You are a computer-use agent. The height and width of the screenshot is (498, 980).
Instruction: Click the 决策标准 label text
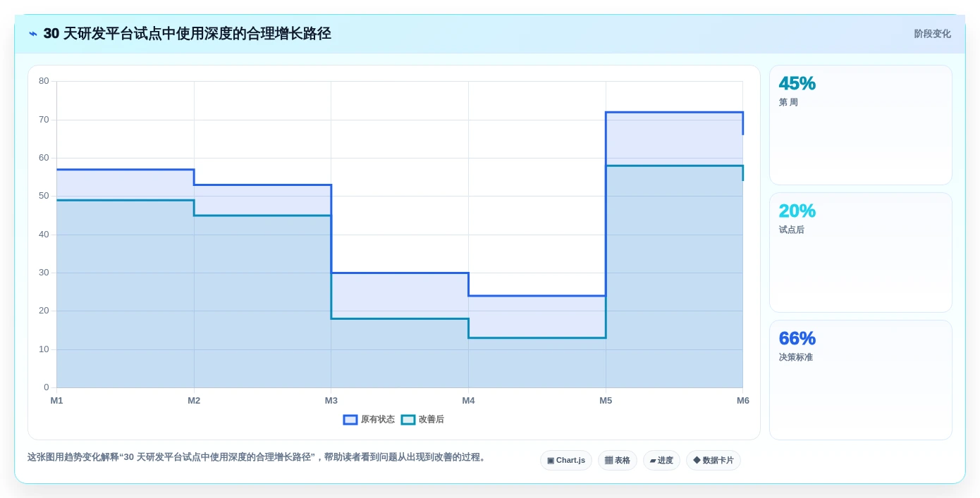pos(795,357)
